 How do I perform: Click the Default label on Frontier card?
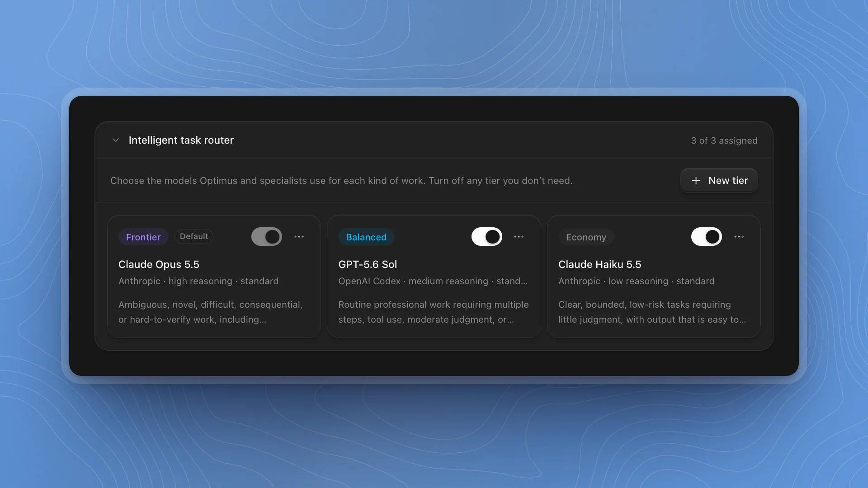[x=194, y=236]
